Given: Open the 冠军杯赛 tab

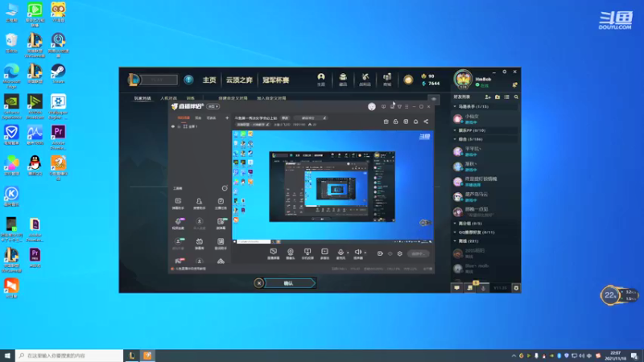Looking at the screenshot, I should (275, 80).
